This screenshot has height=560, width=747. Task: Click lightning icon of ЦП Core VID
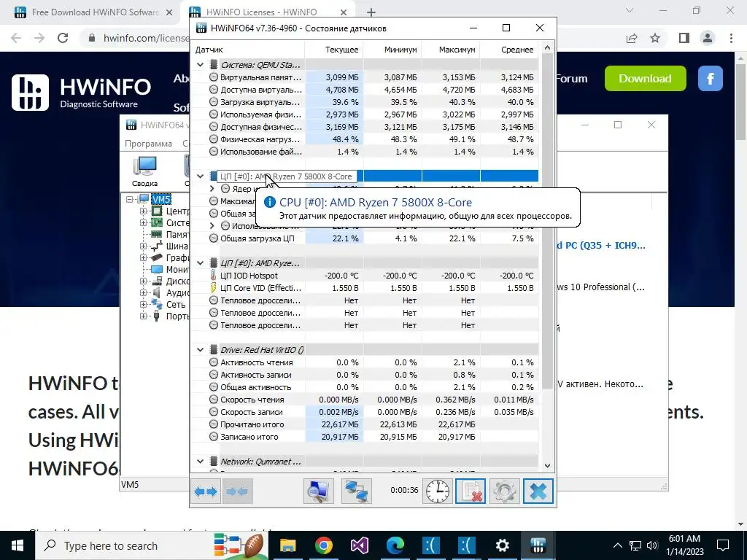[x=214, y=288]
